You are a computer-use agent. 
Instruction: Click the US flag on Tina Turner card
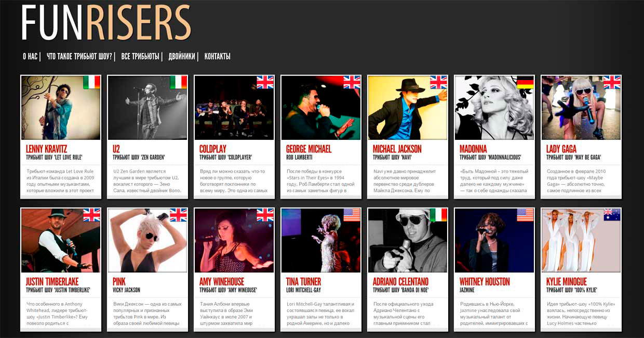click(x=352, y=215)
